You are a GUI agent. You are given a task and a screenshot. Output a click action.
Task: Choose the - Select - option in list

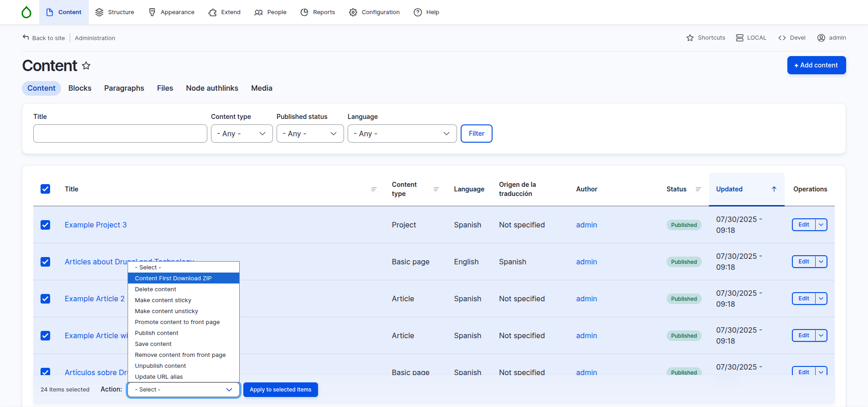tap(184, 267)
